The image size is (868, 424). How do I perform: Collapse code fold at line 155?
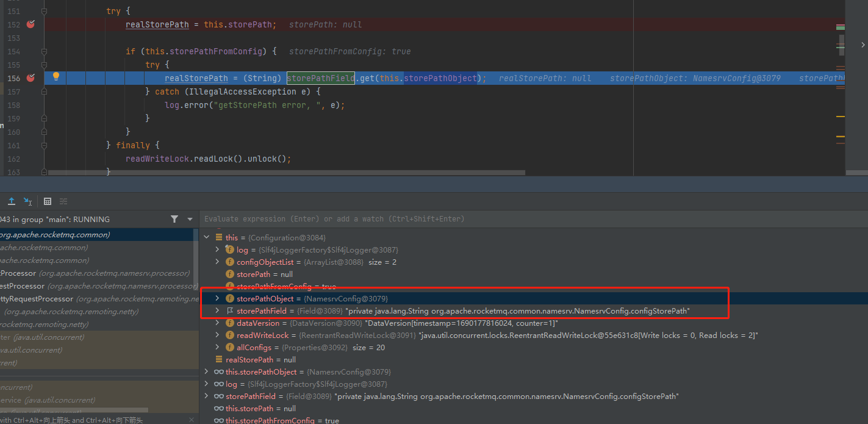[44, 65]
